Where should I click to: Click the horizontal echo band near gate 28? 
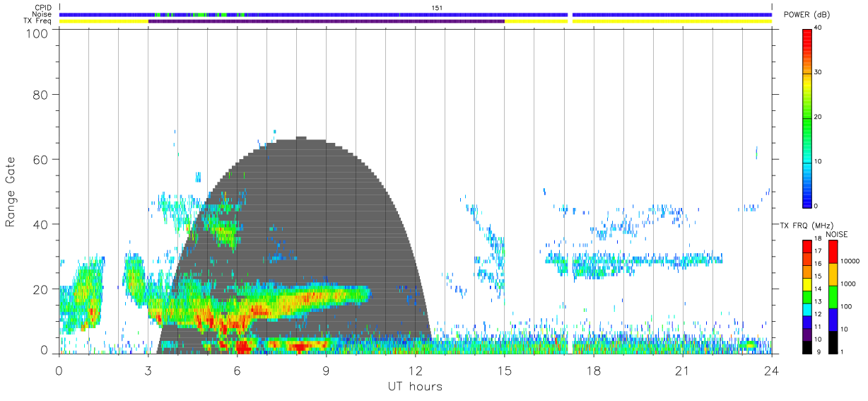pos(633,260)
